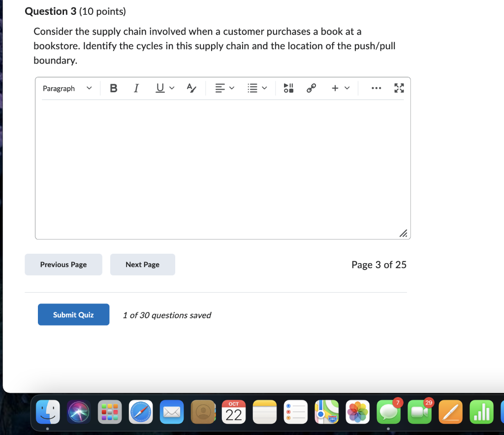Image resolution: width=504 pixels, height=435 pixels.
Task: Open Notes from the Dock
Action: (x=264, y=412)
